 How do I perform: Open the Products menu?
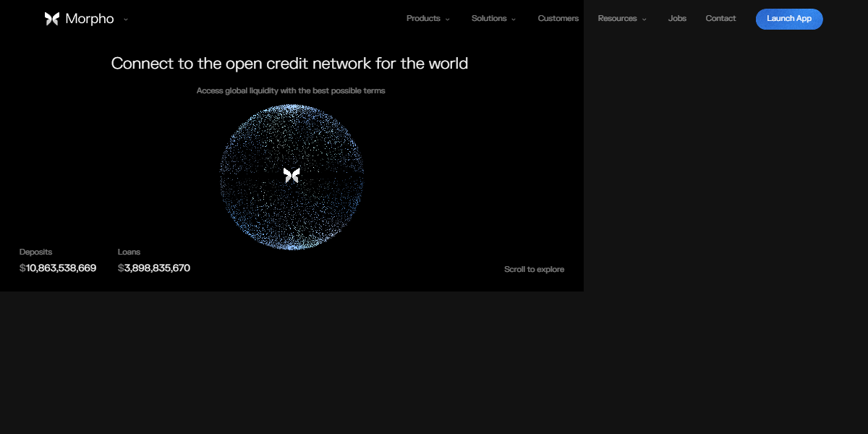[423, 19]
